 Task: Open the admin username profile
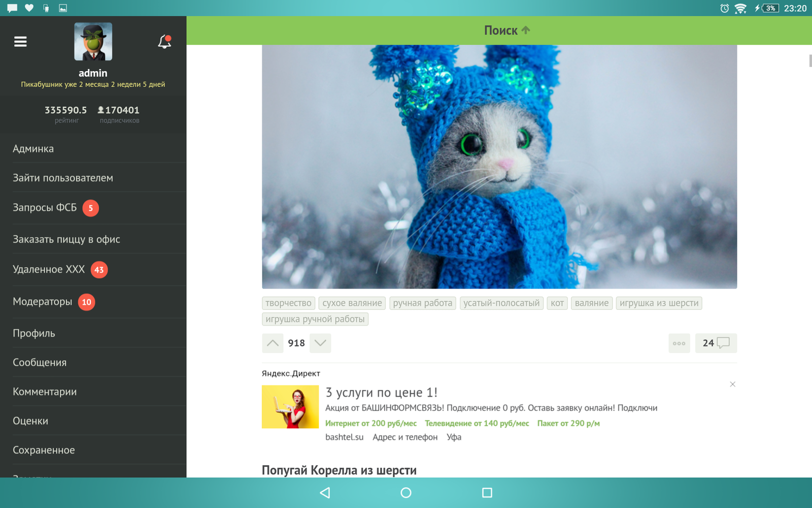coord(93,73)
